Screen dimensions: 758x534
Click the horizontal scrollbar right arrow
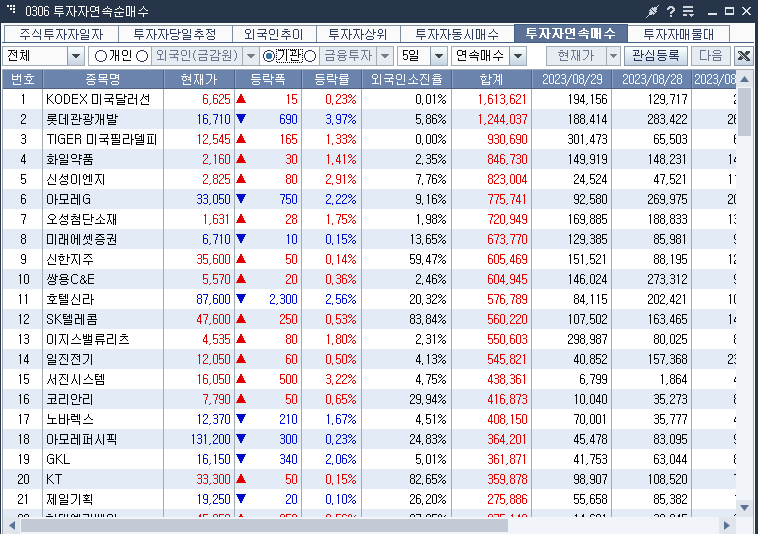pos(727,525)
